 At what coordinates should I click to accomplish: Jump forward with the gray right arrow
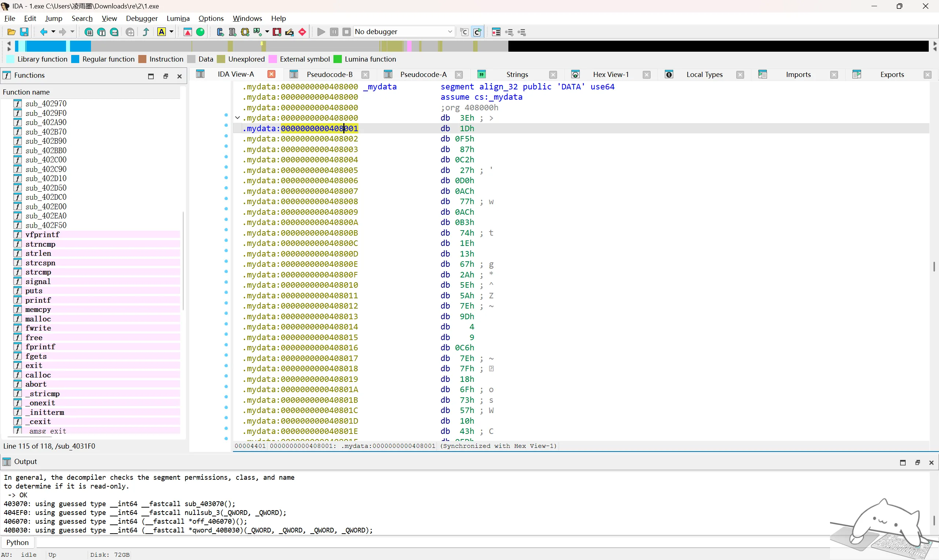[x=63, y=32]
